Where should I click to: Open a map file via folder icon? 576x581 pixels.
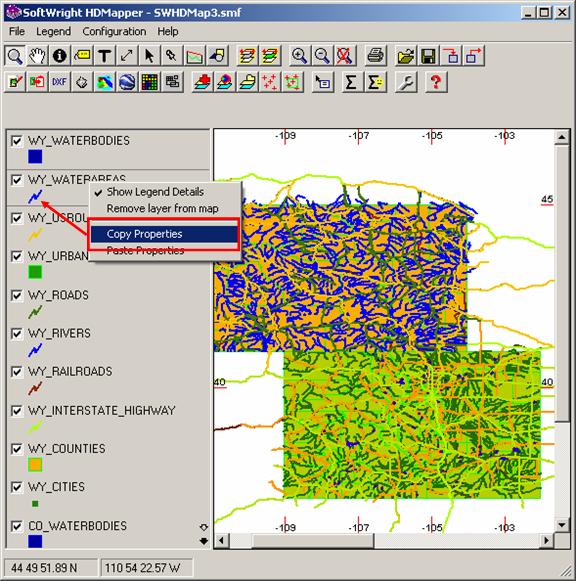(406, 56)
